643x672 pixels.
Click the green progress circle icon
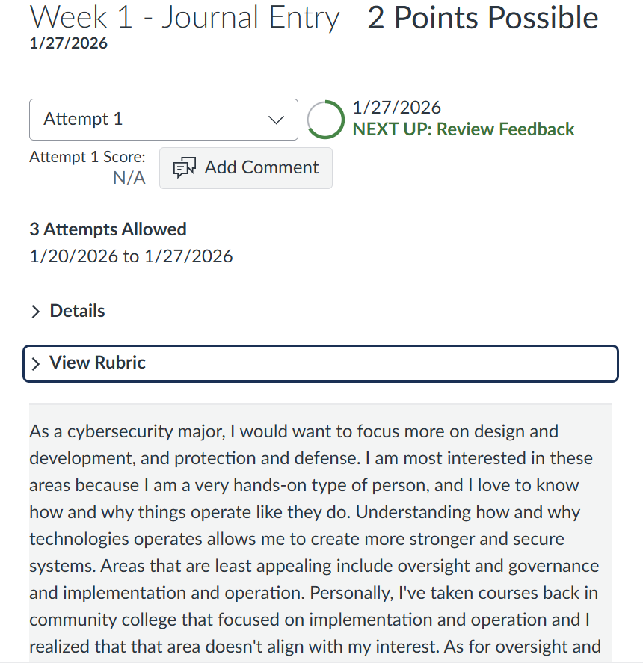tap(326, 120)
